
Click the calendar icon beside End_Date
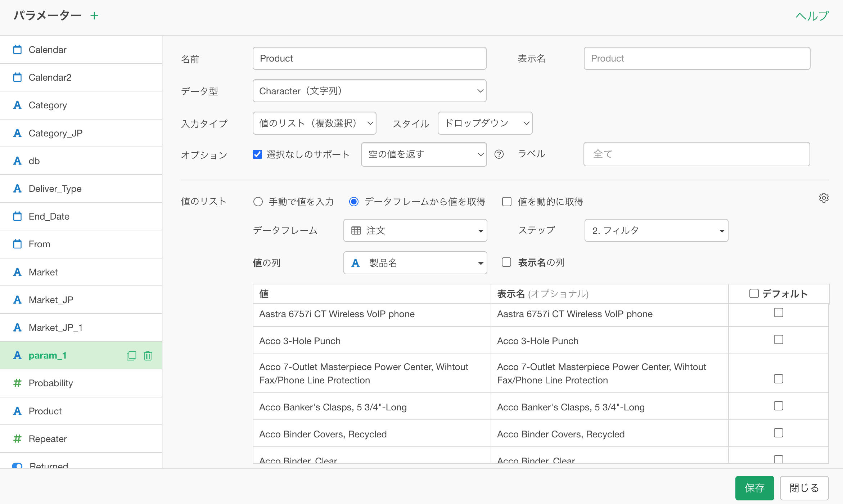[x=17, y=216]
